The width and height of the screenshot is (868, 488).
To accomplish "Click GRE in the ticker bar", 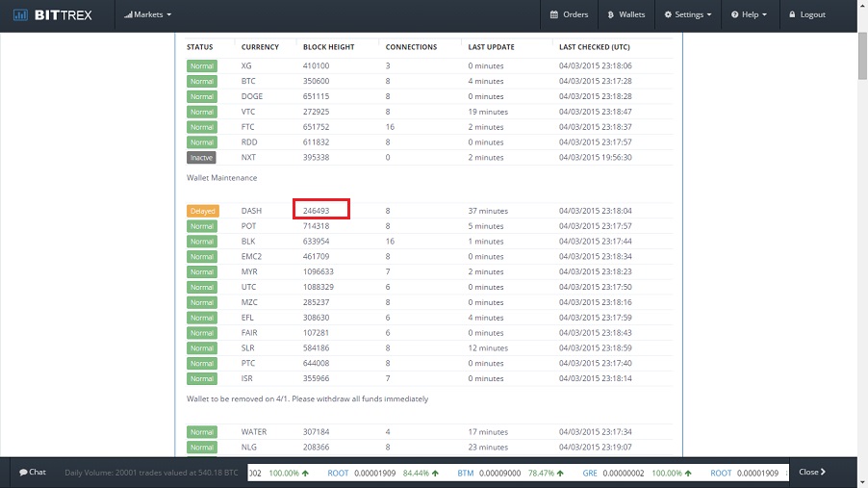I will click(x=590, y=473).
